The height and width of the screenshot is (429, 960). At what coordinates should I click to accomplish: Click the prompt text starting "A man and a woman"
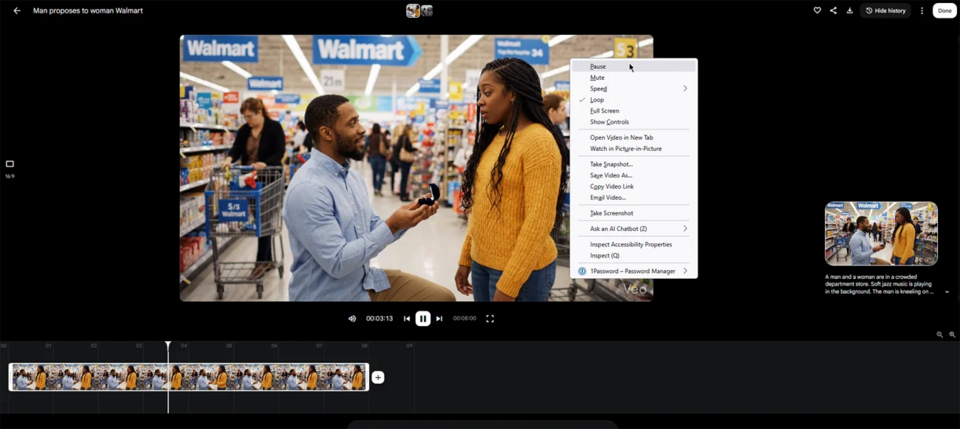click(879, 285)
